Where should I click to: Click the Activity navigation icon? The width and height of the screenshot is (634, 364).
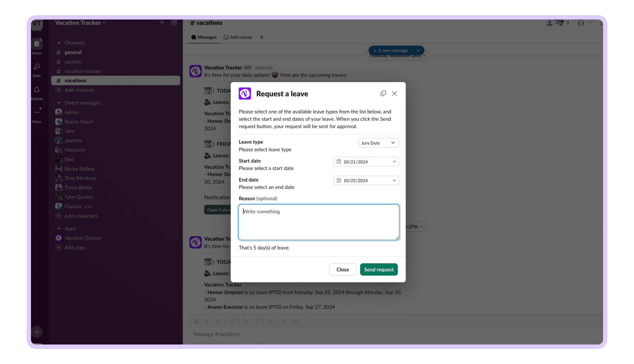click(x=37, y=89)
